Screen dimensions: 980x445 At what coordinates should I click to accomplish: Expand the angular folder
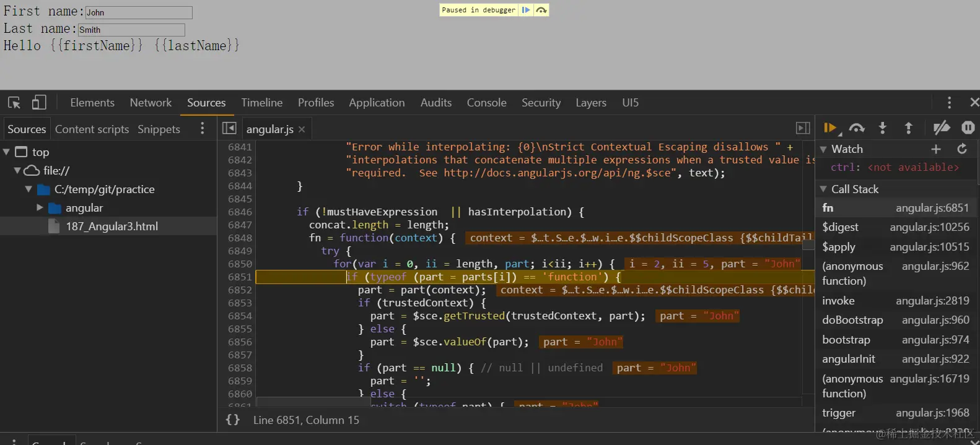pyautogui.click(x=40, y=207)
